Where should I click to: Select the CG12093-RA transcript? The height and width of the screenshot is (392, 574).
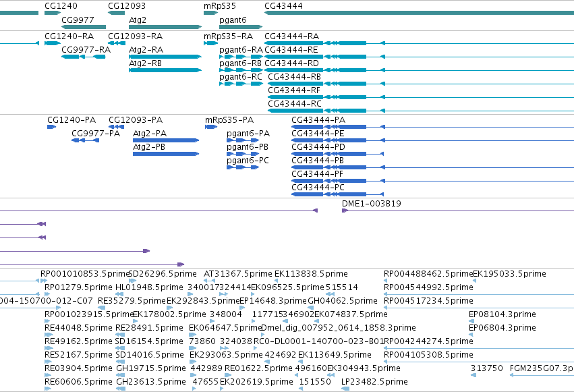pos(135,36)
